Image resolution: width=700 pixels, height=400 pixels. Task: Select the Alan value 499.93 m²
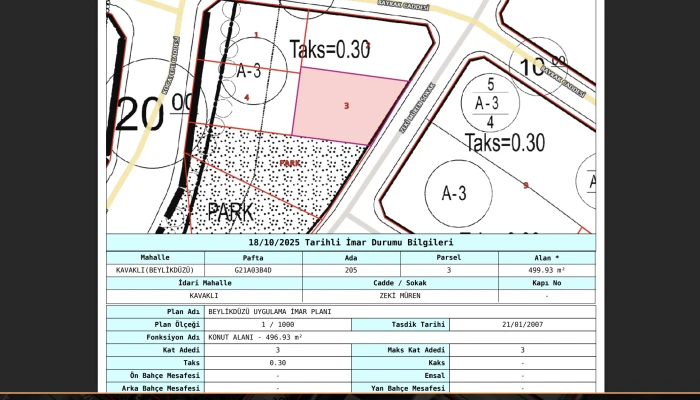point(546,270)
